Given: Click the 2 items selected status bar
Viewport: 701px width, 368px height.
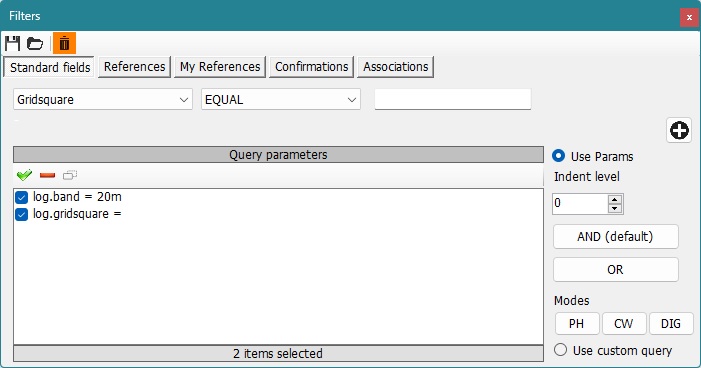Looking at the screenshot, I should [278, 353].
